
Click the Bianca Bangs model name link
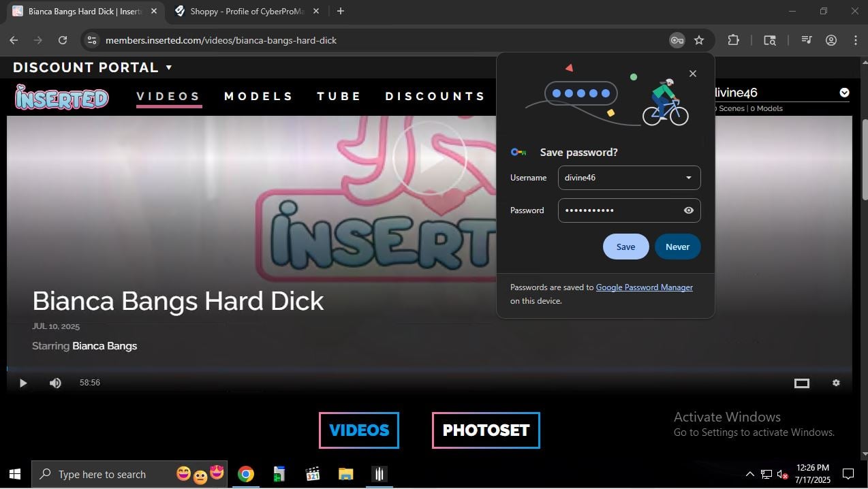[105, 346]
